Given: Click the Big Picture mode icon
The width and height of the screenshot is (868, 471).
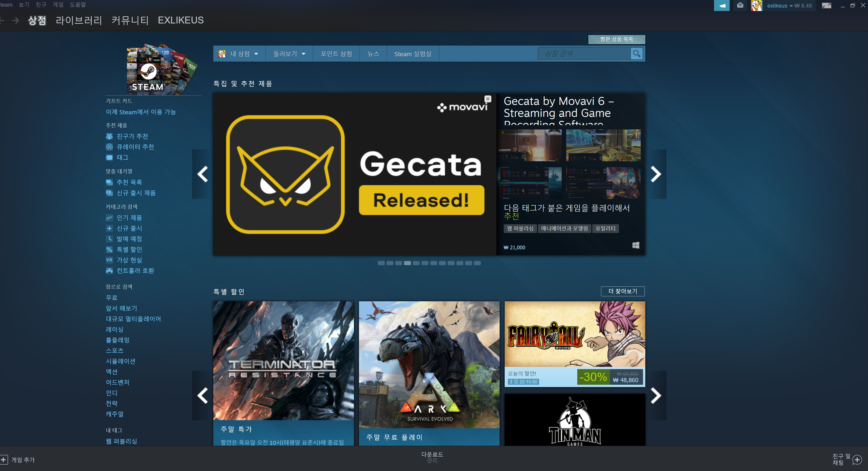Looking at the screenshot, I should [x=826, y=5].
